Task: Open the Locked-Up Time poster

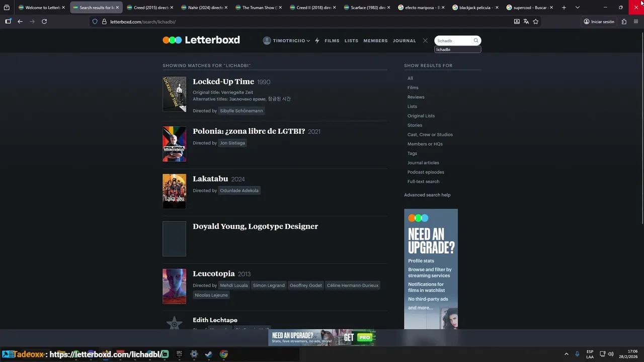Action: [x=174, y=94]
